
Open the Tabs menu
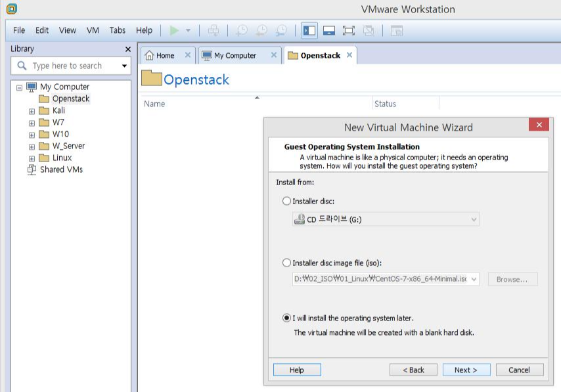(118, 30)
